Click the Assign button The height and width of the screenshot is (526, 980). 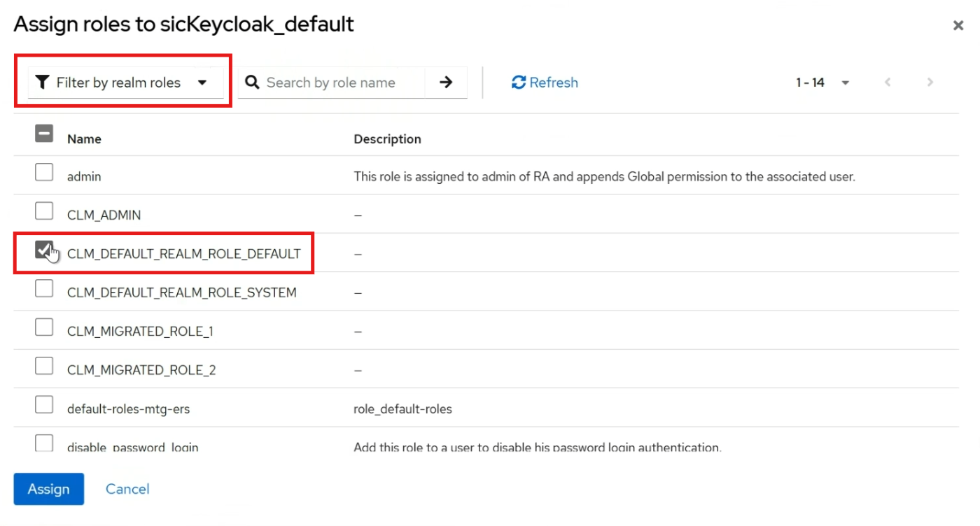click(49, 489)
